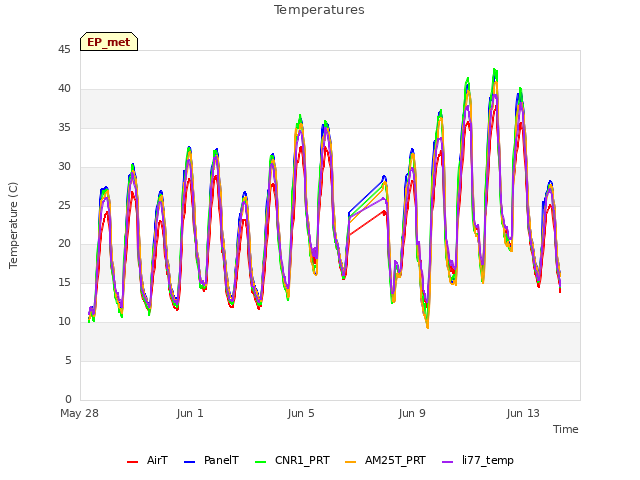Click the orange AM25T_PRT legend color marker
The height and width of the screenshot is (480, 640).
(x=351, y=462)
